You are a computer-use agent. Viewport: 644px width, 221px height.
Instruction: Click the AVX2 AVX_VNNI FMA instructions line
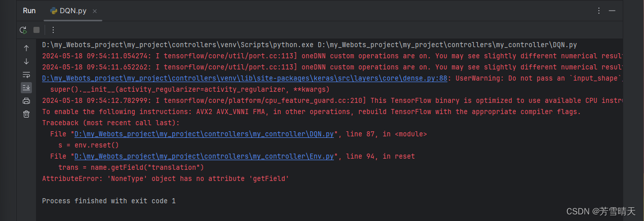(311, 112)
